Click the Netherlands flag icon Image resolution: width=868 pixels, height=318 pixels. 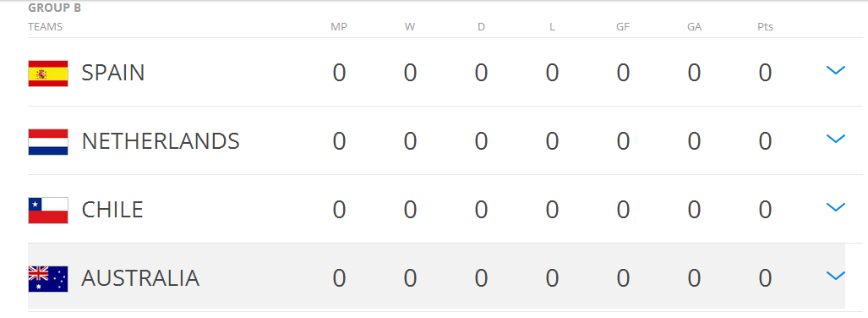(x=48, y=142)
